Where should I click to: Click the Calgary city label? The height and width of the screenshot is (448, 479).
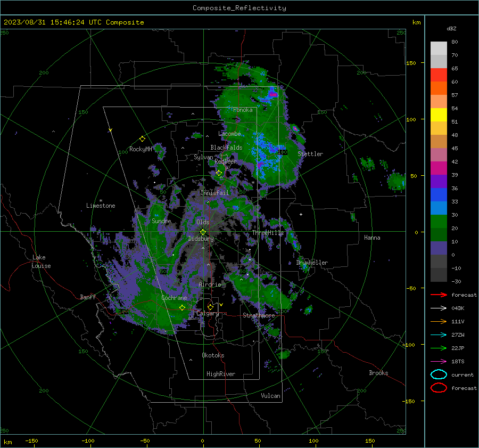[208, 313]
